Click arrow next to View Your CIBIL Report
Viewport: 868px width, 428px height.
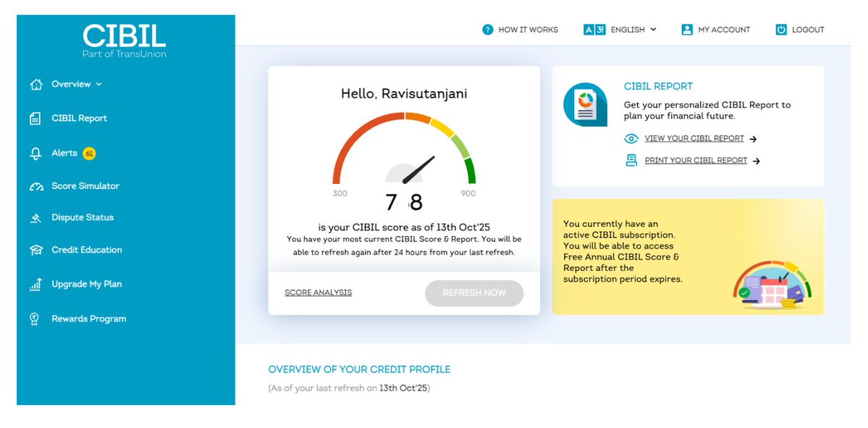(x=753, y=140)
